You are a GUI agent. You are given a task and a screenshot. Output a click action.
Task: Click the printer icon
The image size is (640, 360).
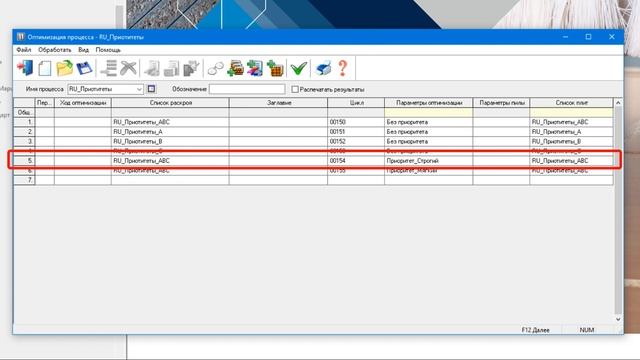click(x=323, y=68)
